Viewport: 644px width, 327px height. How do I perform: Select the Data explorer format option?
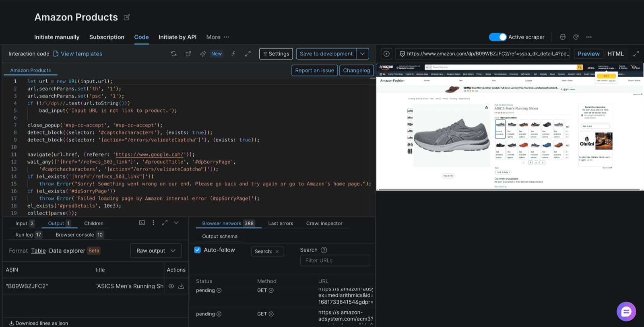tap(67, 251)
